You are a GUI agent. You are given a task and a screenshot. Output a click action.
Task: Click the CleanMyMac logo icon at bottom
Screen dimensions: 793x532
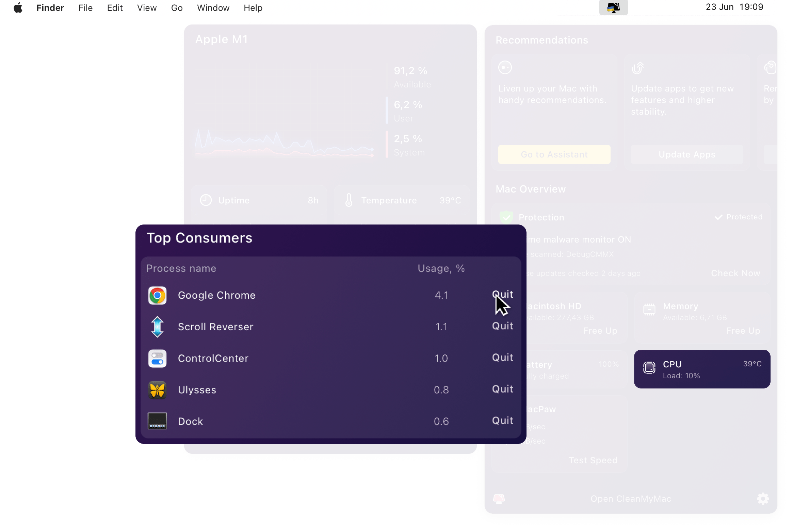[499, 499]
